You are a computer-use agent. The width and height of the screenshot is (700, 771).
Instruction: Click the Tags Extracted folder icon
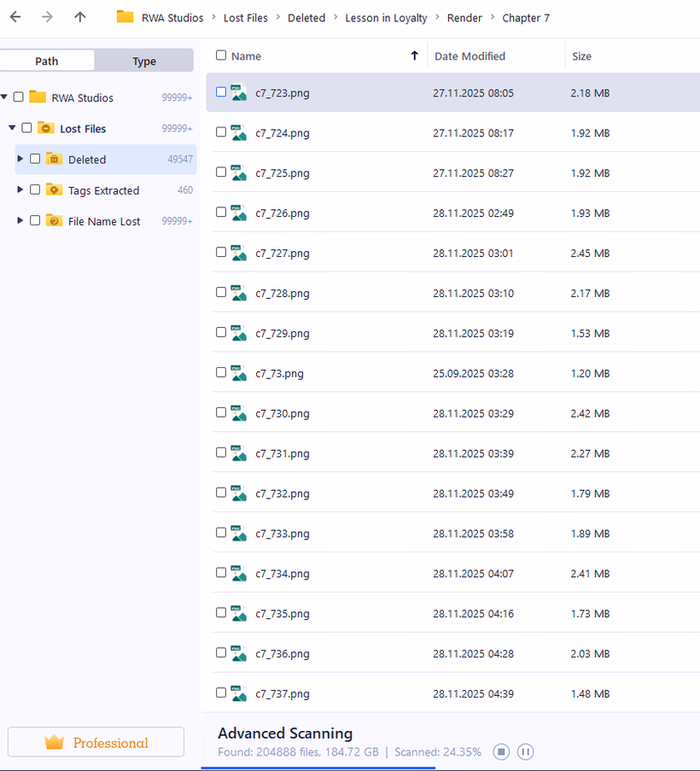click(54, 190)
